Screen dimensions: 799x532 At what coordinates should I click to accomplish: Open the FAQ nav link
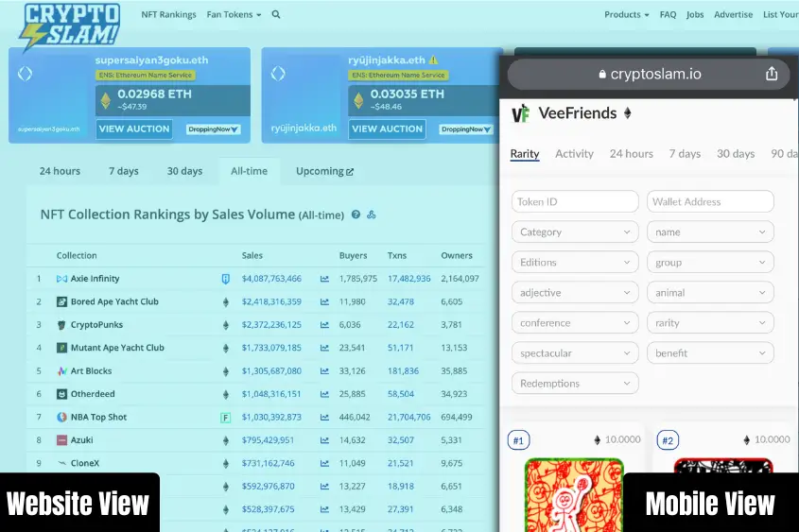tap(668, 15)
